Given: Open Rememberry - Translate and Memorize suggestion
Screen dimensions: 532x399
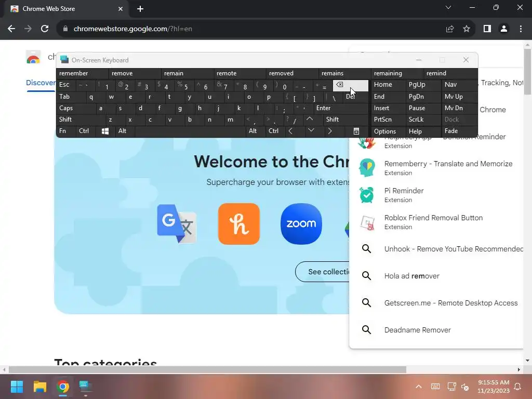Looking at the screenshot, I should [437, 168].
